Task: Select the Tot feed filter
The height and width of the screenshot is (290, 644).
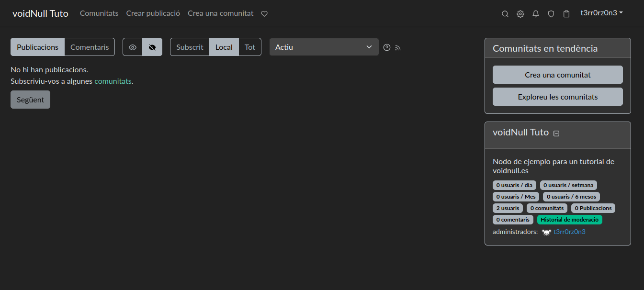Action: pyautogui.click(x=250, y=47)
